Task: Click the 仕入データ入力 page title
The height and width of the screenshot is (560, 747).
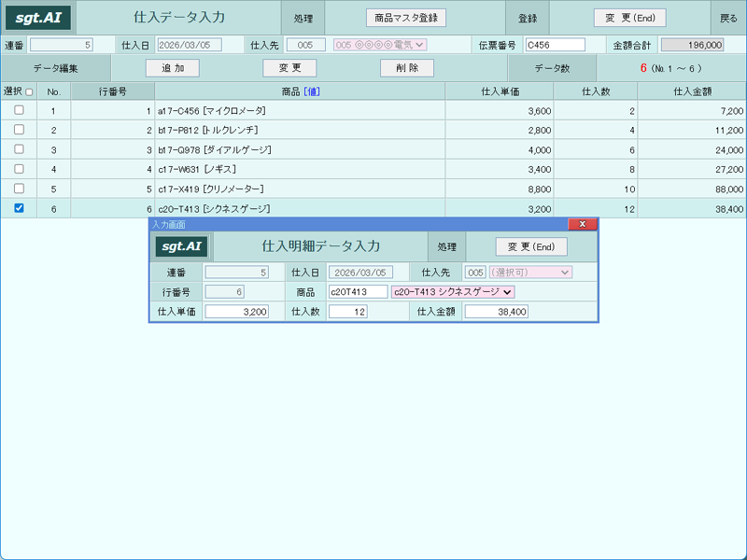Action: (x=179, y=17)
